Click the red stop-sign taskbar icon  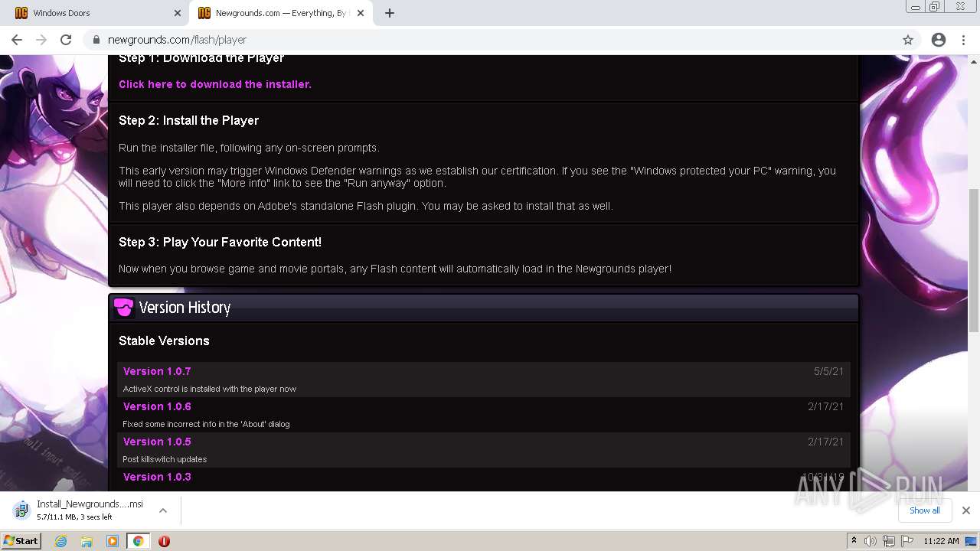click(x=164, y=541)
